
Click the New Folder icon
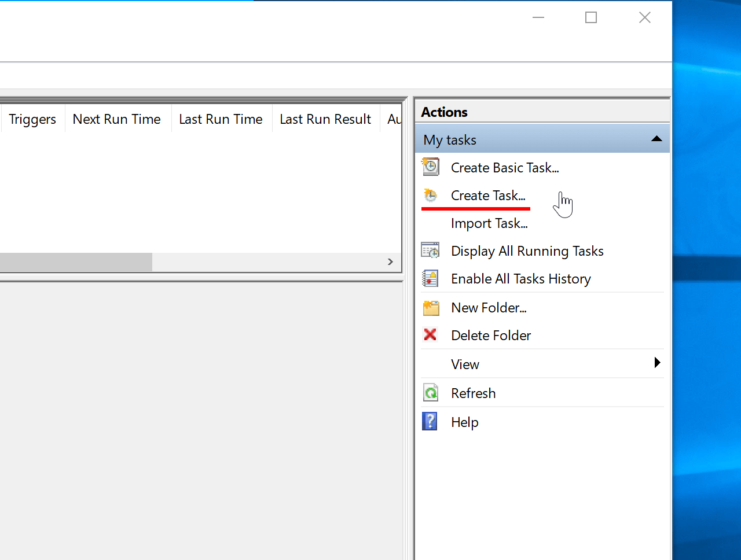(x=431, y=308)
